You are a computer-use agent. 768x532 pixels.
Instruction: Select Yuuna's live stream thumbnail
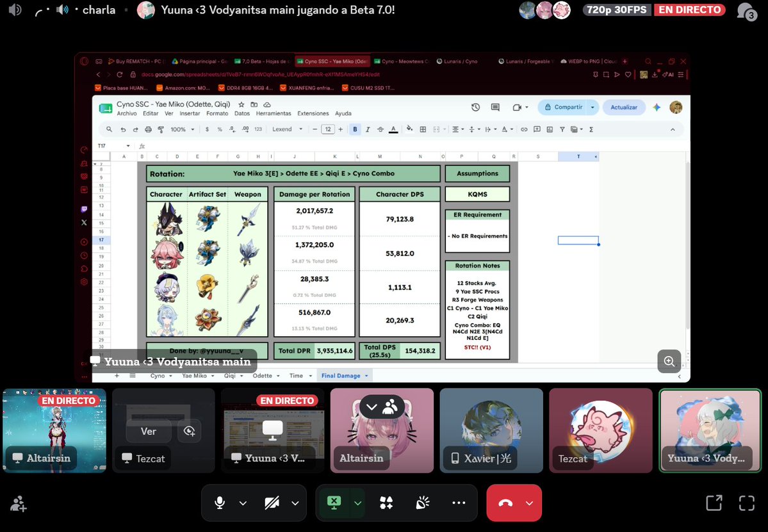pos(273,431)
